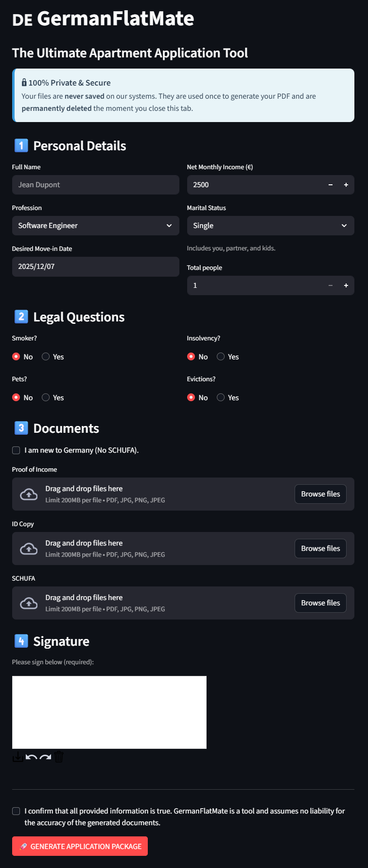Viewport: 368px width, 868px height.
Task: Click the 'Legal Questions' section heading
Action: (79, 317)
